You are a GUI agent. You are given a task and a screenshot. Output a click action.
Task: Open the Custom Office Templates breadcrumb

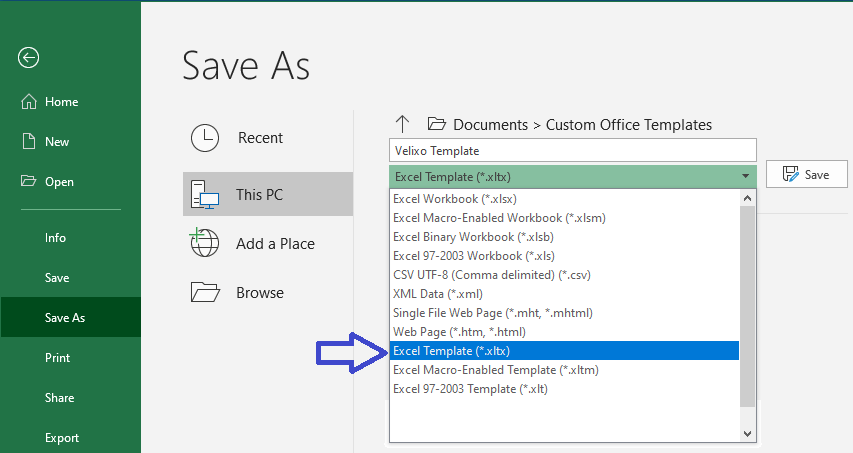[628, 125]
